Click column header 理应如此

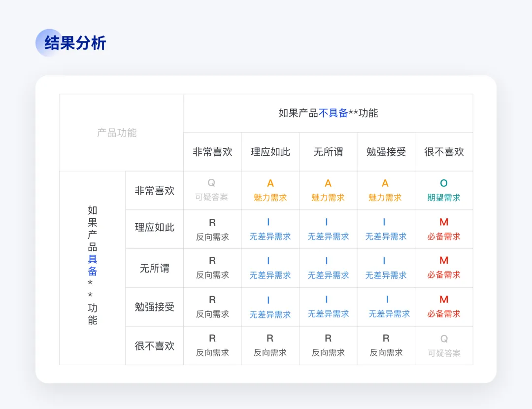(x=270, y=152)
